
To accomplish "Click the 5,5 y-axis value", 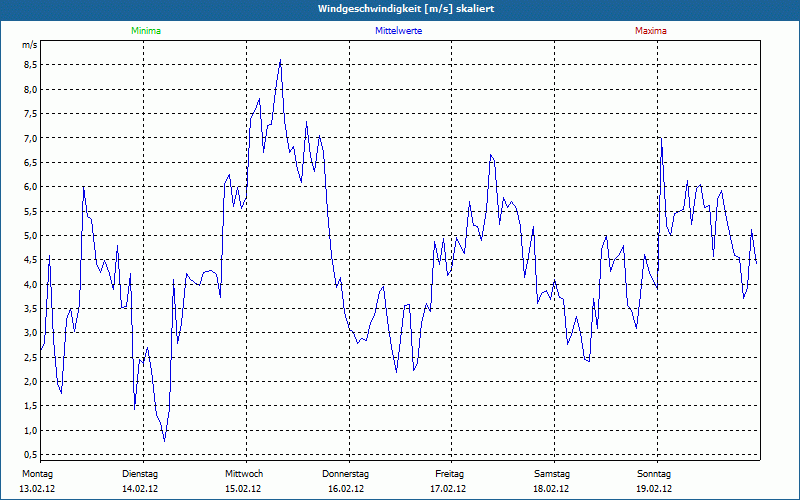I will [30, 211].
